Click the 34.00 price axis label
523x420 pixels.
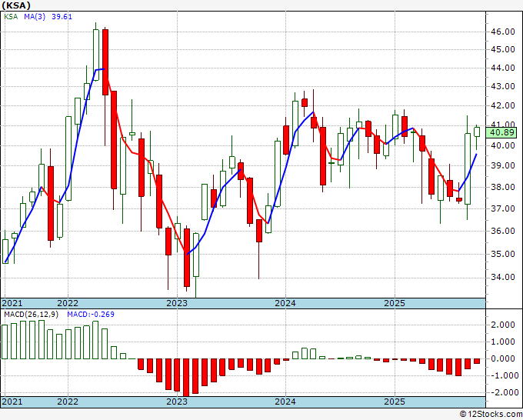[x=502, y=277]
